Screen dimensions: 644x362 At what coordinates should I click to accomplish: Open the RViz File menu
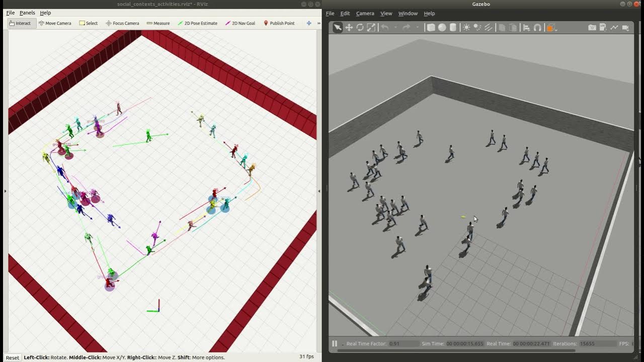(10, 13)
